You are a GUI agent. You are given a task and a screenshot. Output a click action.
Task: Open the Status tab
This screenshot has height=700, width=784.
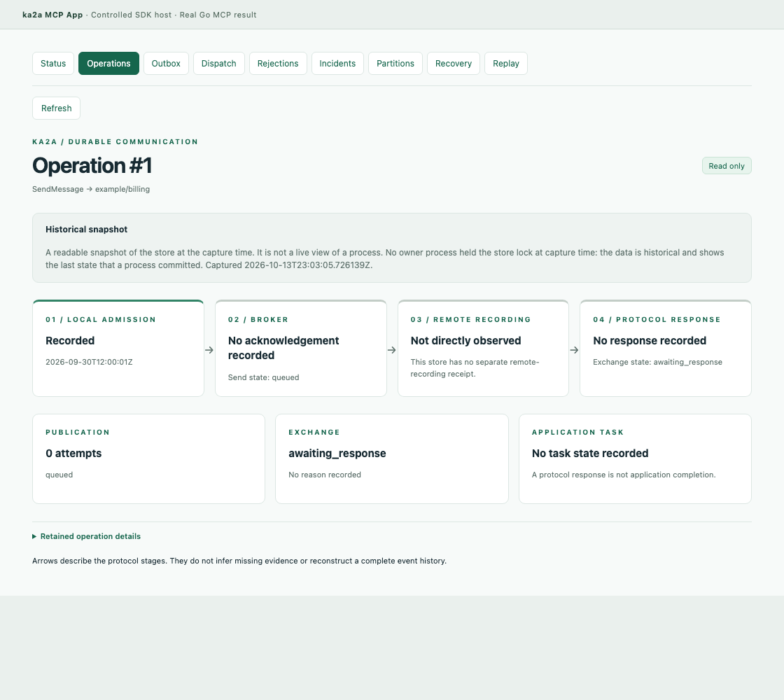53,64
